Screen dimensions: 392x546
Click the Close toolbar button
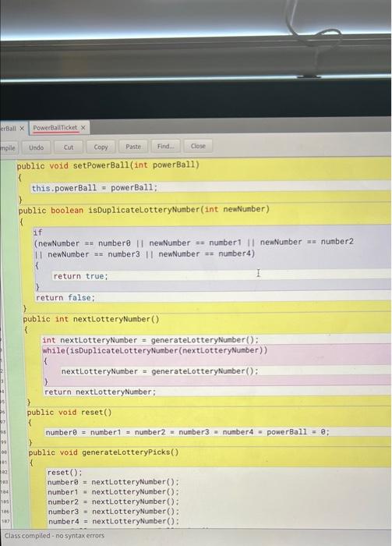click(x=198, y=146)
